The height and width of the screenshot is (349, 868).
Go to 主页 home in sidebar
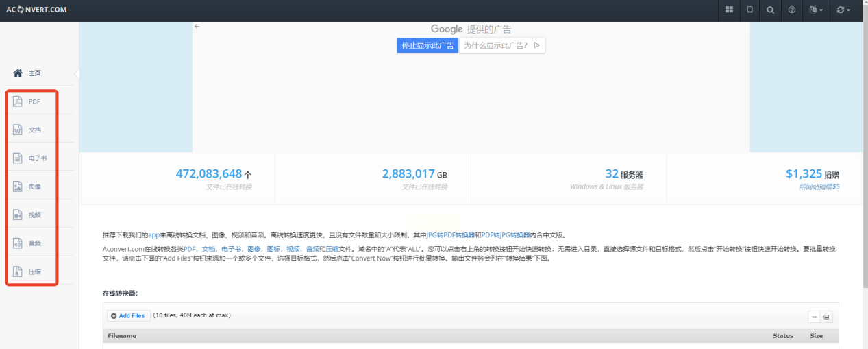click(x=27, y=73)
